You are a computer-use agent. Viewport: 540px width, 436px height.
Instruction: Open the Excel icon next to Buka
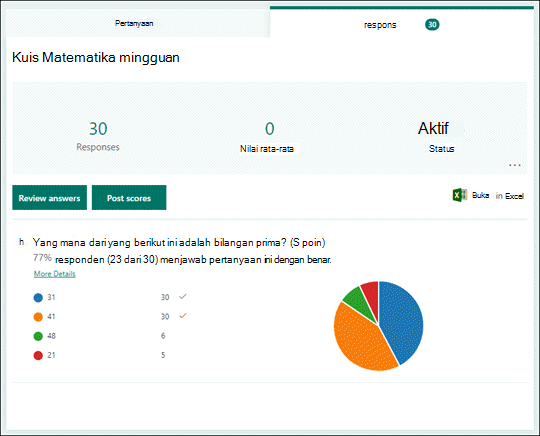pyautogui.click(x=460, y=195)
